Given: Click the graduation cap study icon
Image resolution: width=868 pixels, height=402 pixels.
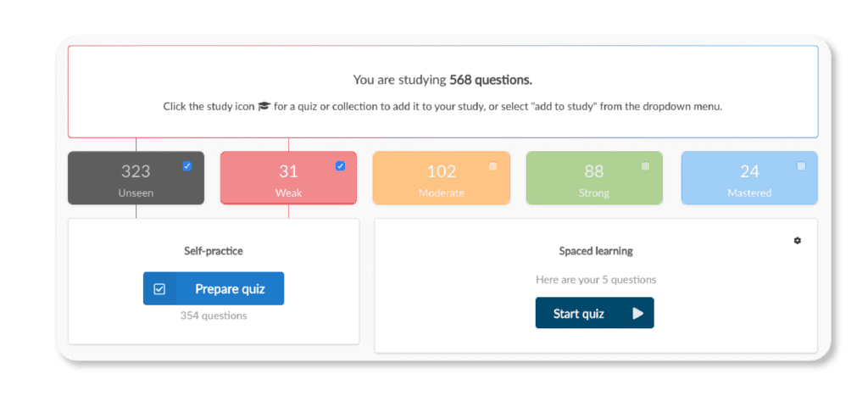Looking at the screenshot, I should [264, 107].
